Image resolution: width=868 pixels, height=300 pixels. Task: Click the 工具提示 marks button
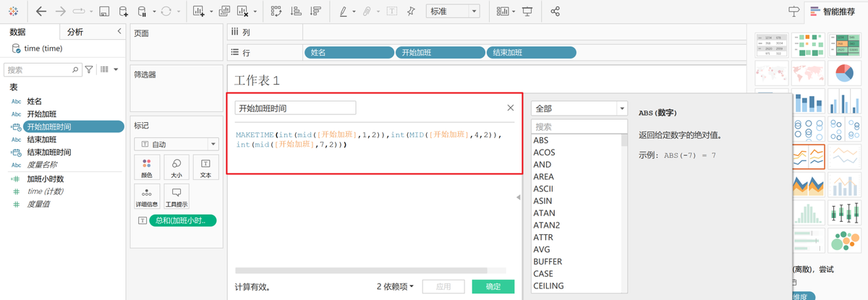(176, 197)
